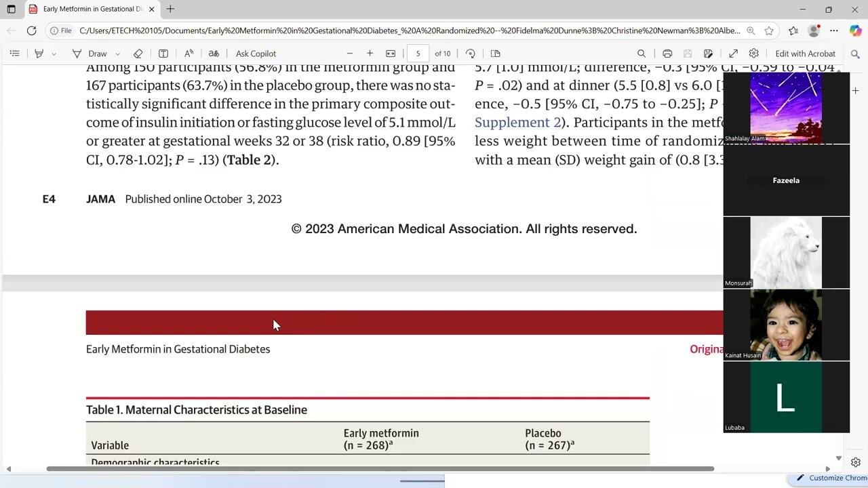Rotate the PDF page

pyautogui.click(x=470, y=54)
